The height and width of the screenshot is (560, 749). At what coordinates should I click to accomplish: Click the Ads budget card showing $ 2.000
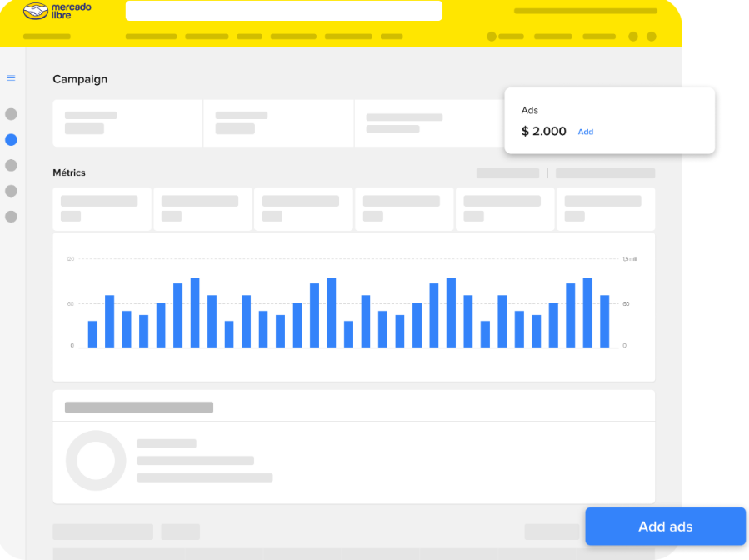[x=609, y=121]
